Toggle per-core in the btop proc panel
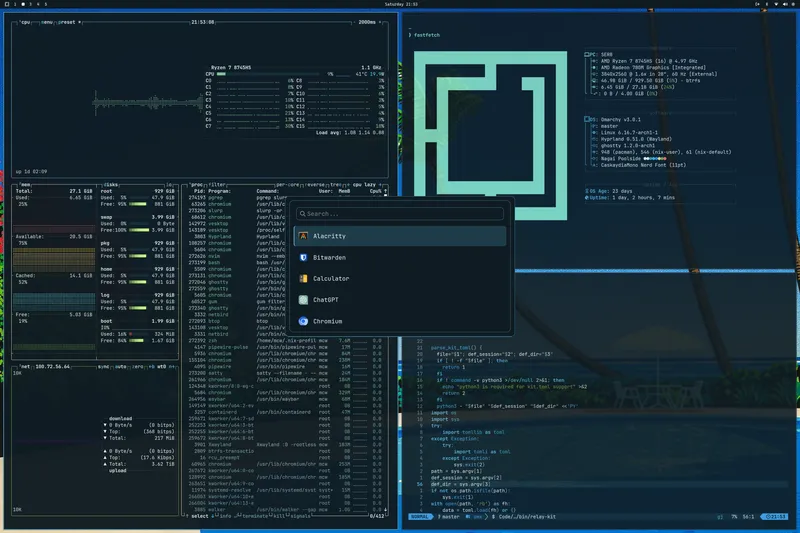 [x=288, y=185]
